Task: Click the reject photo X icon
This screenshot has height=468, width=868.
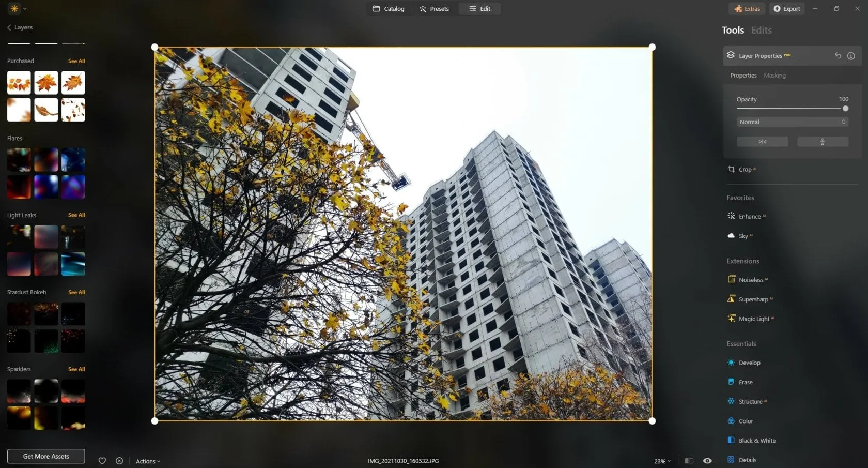Action: coord(119,461)
